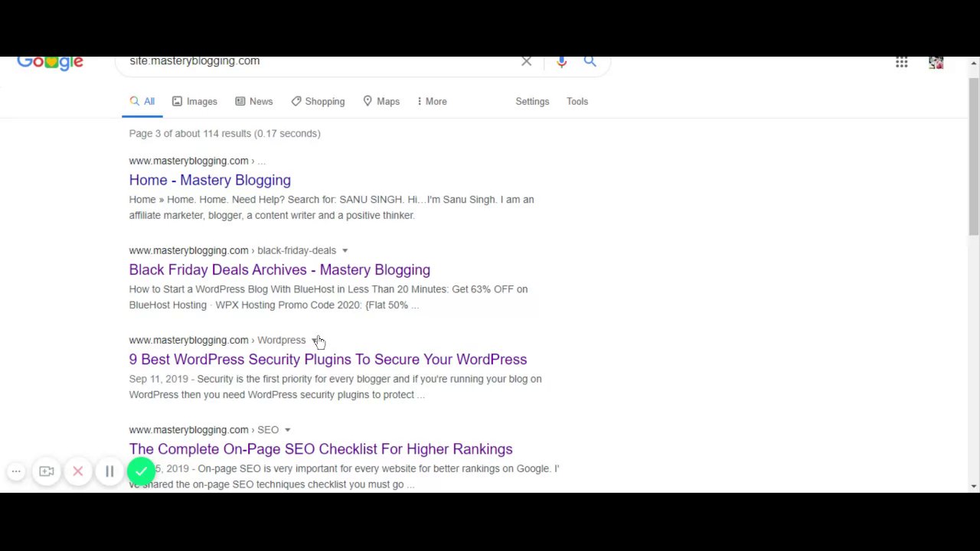Screen dimensions: 980x551
Task: Open Black Friday Deals Archives result
Action: pos(279,269)
